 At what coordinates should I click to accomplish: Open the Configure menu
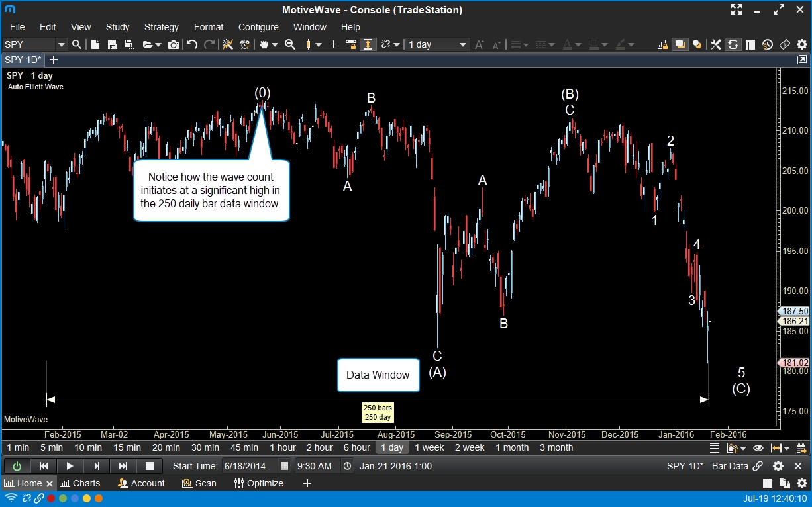click(258, 27)
